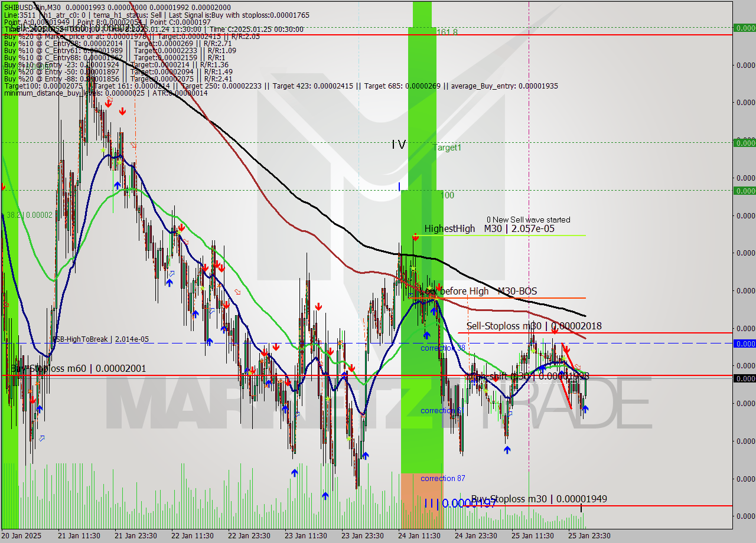Viewport: 756px width, 543px height.
Task: Select the 'HighestHigh M30 | 2.057e-05' label
Action: (489, 228)
